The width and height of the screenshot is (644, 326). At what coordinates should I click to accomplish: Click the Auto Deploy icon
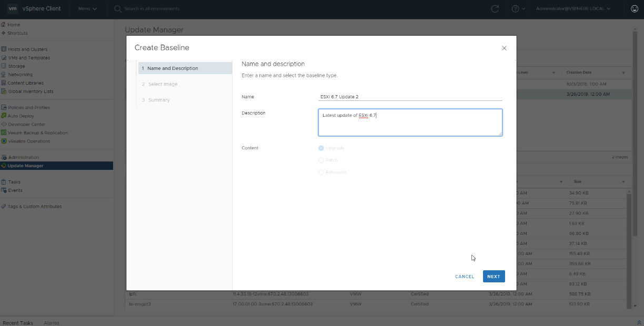[4, 116]
